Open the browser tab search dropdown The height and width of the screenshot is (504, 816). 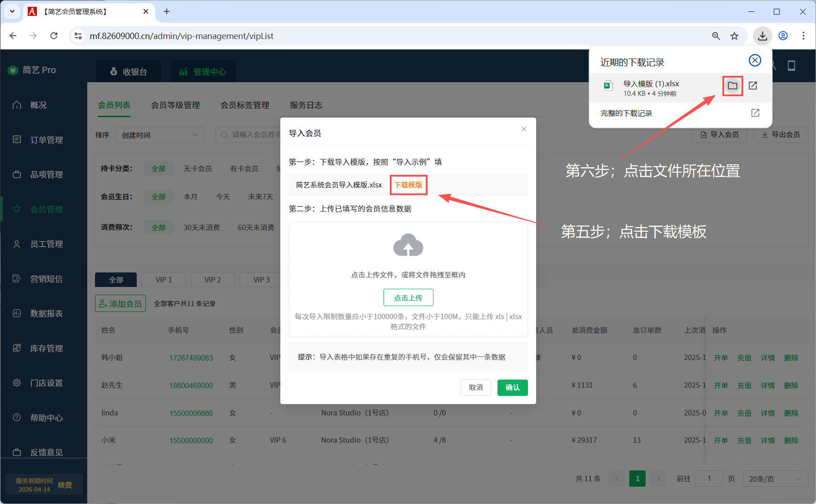pyautogui.click(x=12, y=11)
